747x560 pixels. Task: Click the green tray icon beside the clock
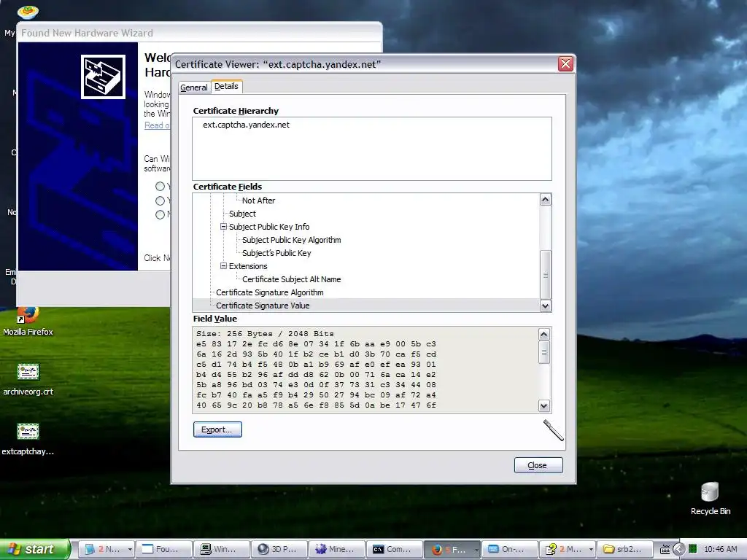(x=693, y=549)
